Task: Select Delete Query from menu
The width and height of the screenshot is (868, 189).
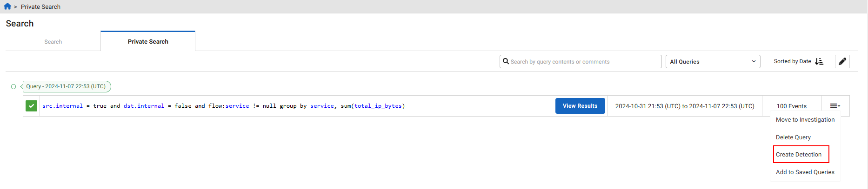Action: click(x=793, y=137)
